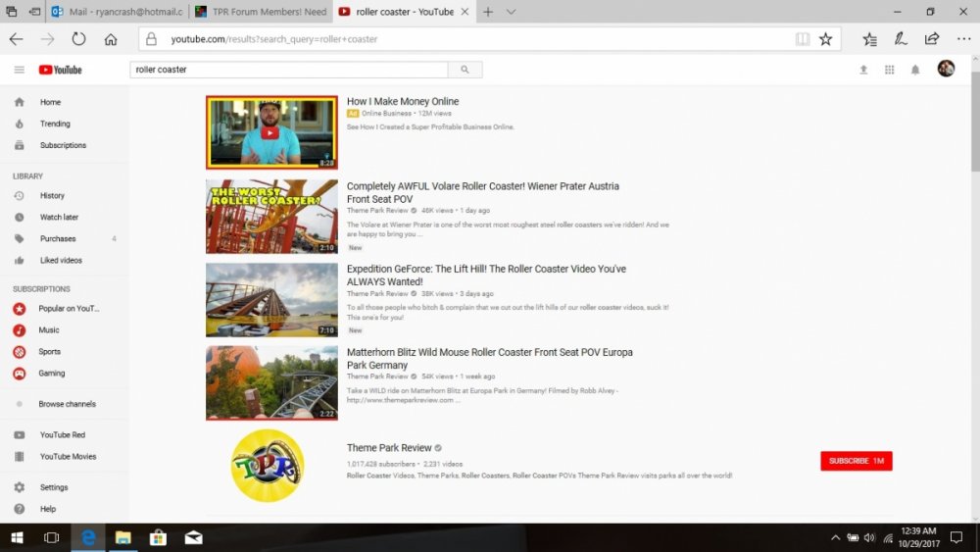This screenshot has width=980, height=552.
Task: Open Theme Park Review channel logo
Action: tap(268, 466)
